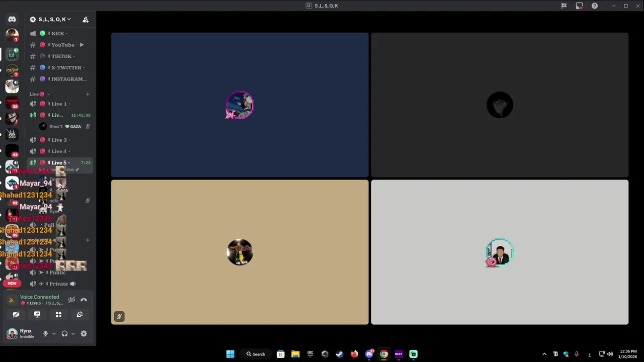Join the Live 3 voice channel

point(59,140)
